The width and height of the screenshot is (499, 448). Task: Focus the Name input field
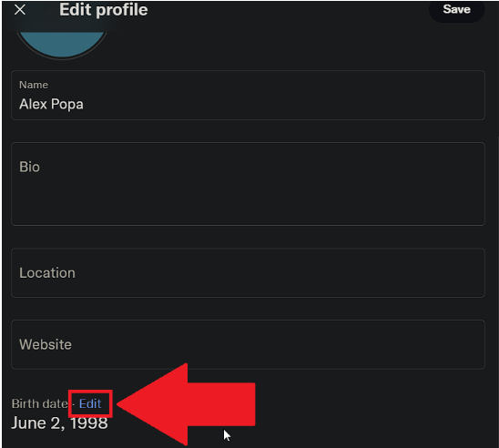tap(248, 95)
